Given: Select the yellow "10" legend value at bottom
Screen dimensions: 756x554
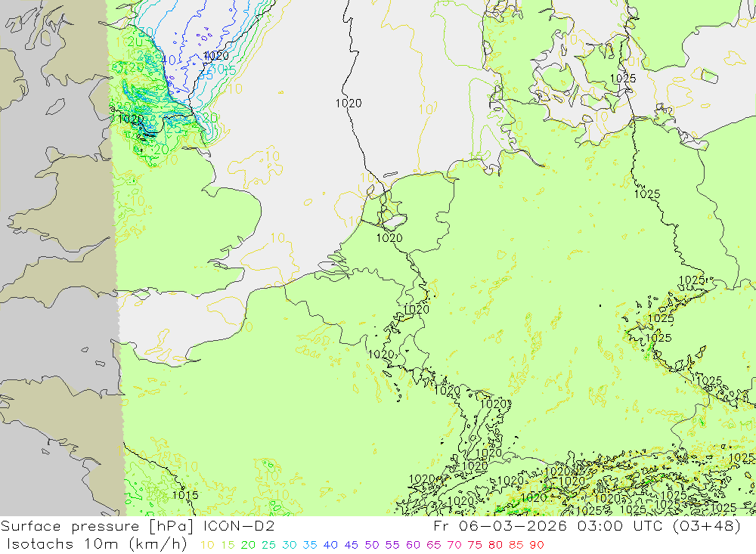Looking at the screenshot, I should 207,546.
